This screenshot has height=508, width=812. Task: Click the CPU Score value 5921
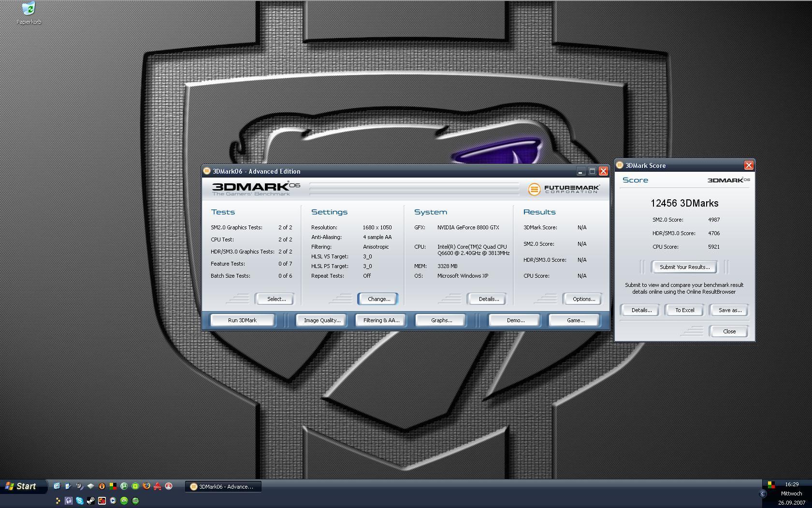click(714, 247)
